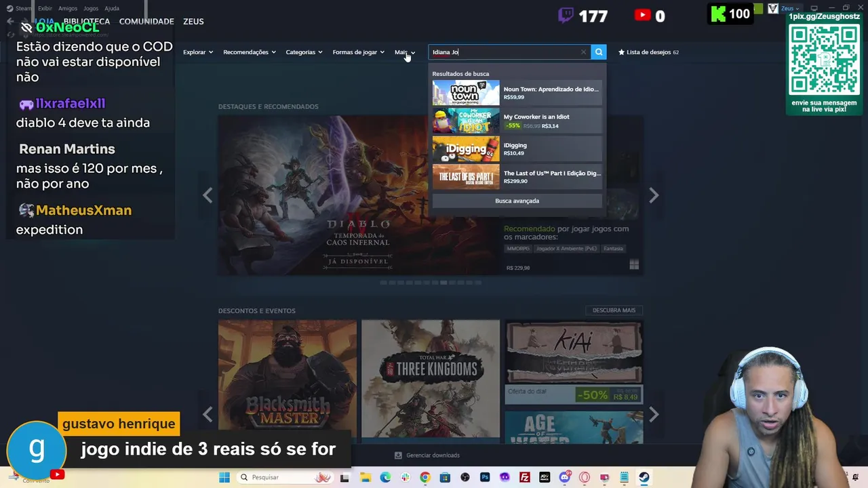Image resolution: width=868 pixels, height=488 pixels.
Task: Expand the Explorar dropdown
Action: 198,52
